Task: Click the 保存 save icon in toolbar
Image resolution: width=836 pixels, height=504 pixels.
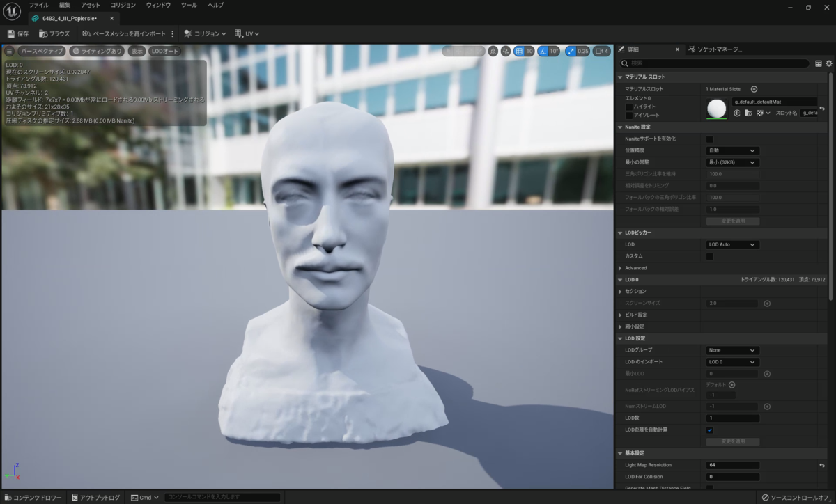Action: tap(11, 33)
